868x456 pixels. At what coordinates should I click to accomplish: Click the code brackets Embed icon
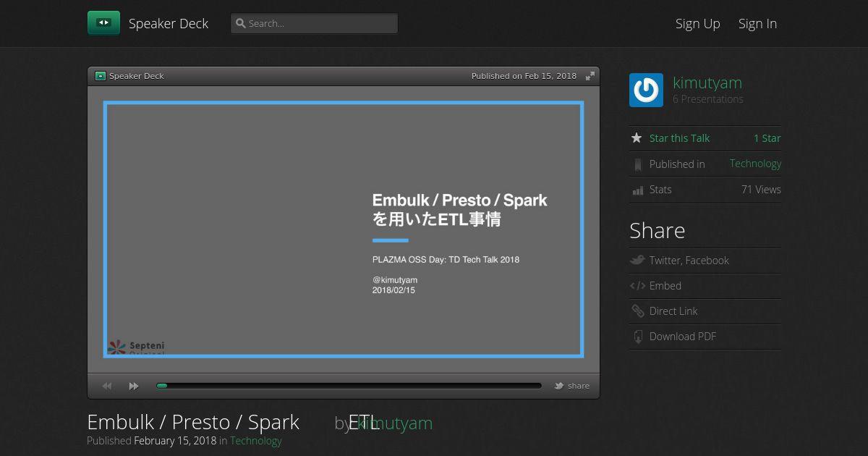pos(637,286)
